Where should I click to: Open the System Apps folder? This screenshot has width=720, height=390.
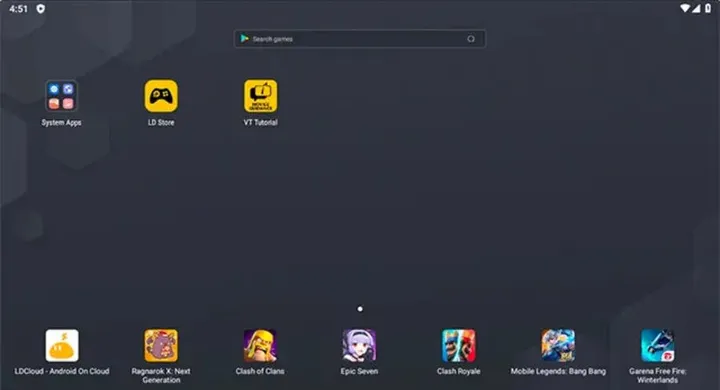(61, 96)
